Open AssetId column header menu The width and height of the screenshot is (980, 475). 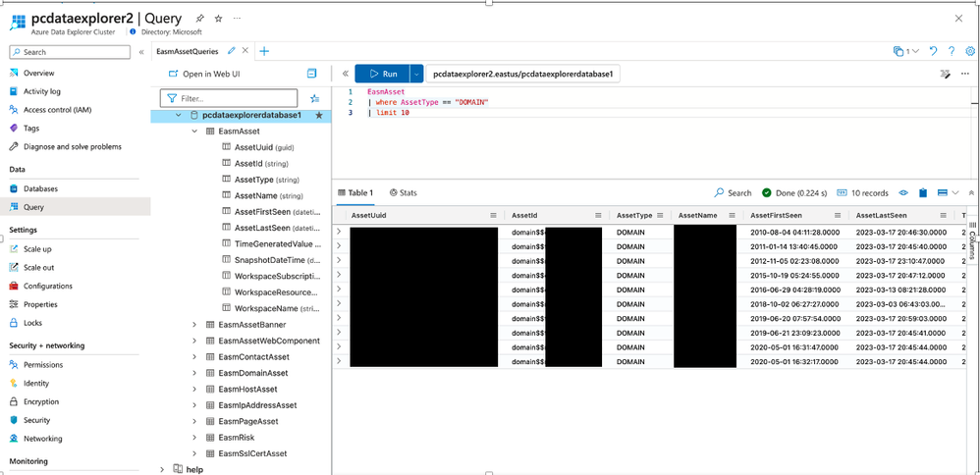[x=599, y=216]
